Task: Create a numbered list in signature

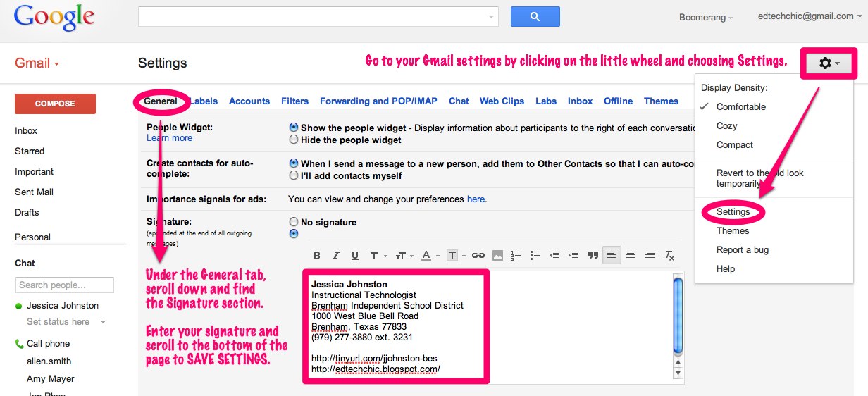Action: pos(516,256)
